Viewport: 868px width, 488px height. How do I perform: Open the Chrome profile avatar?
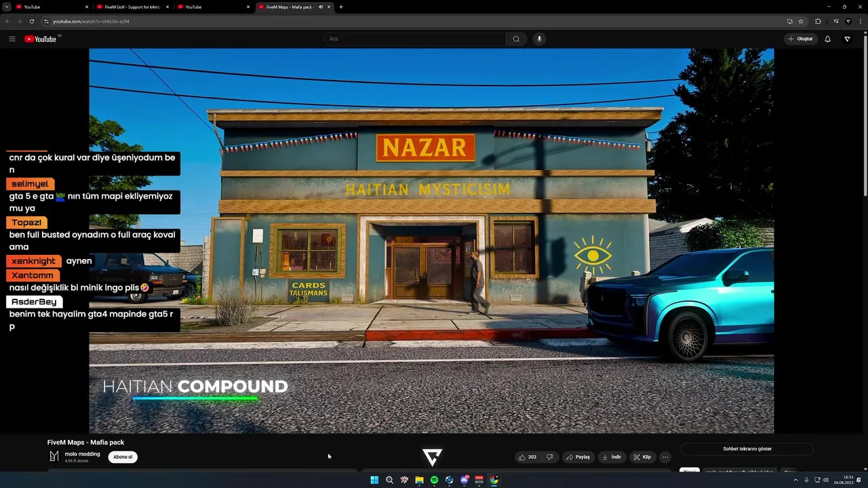tap(848, 21)
